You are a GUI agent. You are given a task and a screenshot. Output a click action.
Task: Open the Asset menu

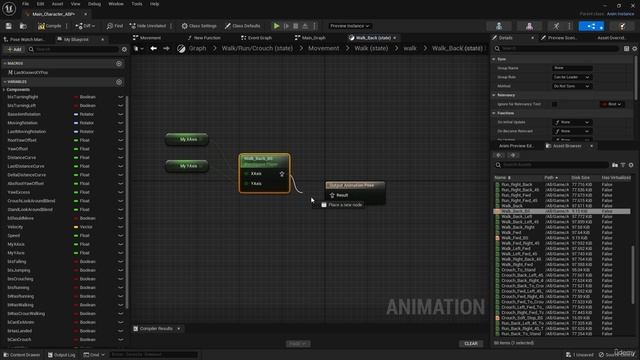[x=58, y=4]
